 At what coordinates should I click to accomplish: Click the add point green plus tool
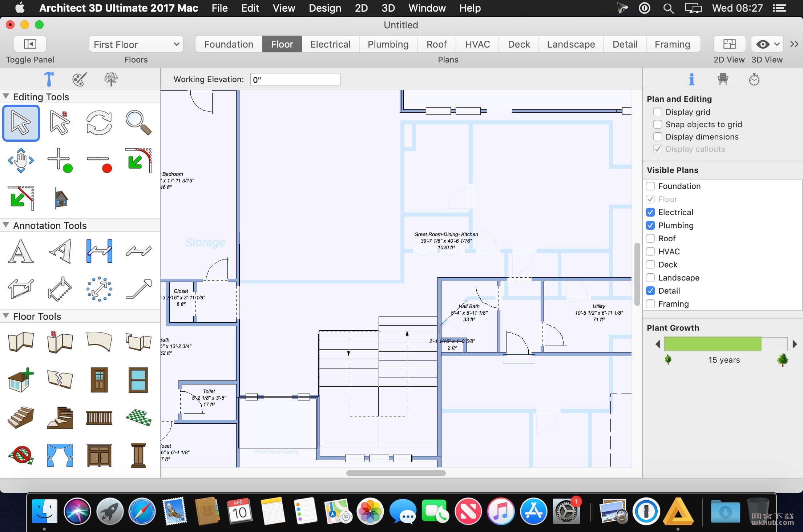pos(60,160)
